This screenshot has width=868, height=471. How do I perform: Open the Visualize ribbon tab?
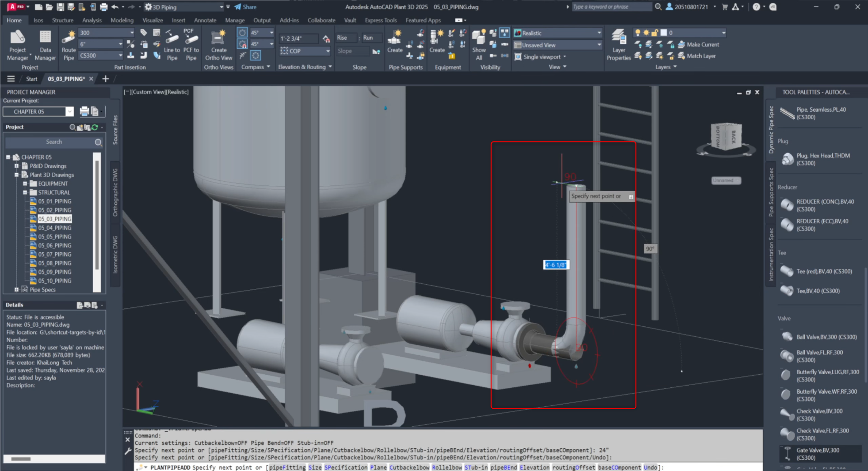coord(153,20)
